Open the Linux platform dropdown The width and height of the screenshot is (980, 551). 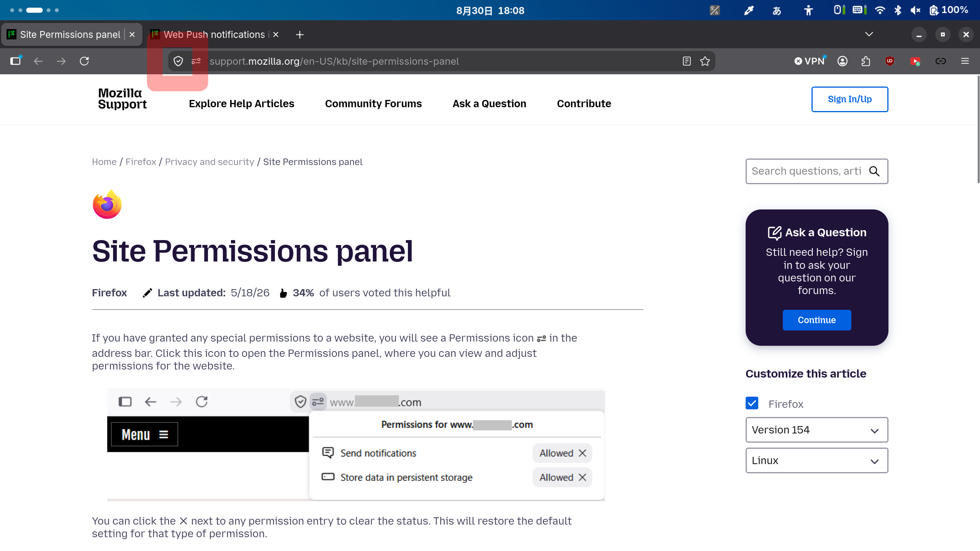[816, 461]
